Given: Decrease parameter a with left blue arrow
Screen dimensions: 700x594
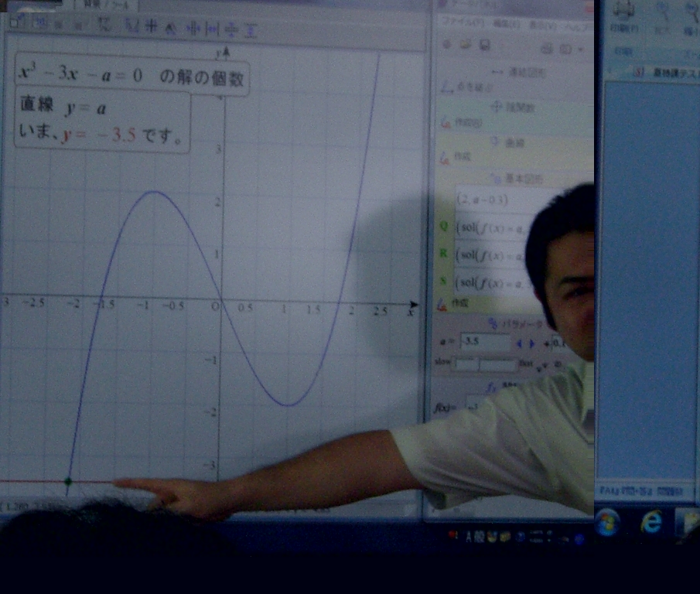Looking at the screenshot, I should 519,343.
